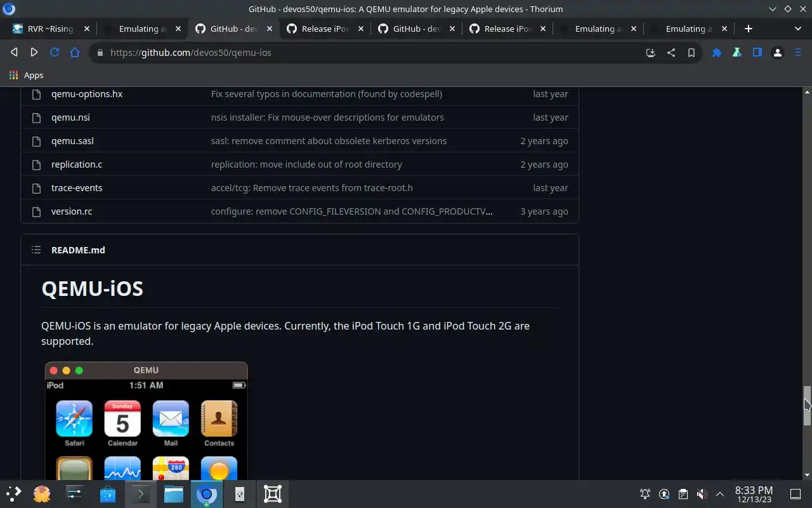Open the Thorium main menu icon
Screen dimensions: 812x508
(x=798, y=53)
